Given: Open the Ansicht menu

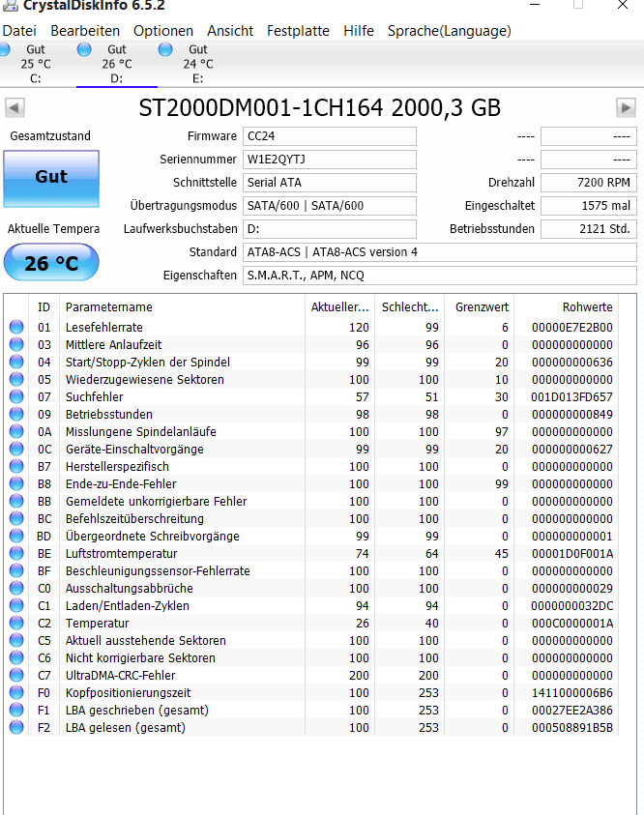Looking at the screenshot, I should click(230, 31).
